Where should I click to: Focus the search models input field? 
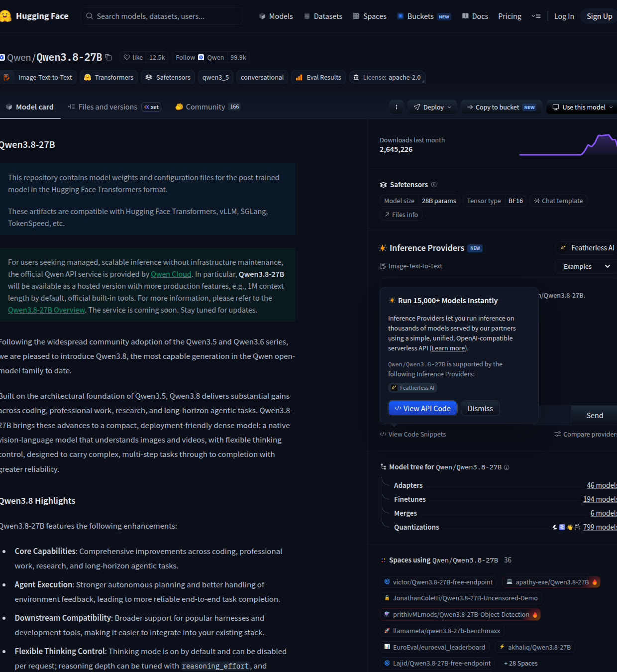pyautogui.click(x=161, y=16)
